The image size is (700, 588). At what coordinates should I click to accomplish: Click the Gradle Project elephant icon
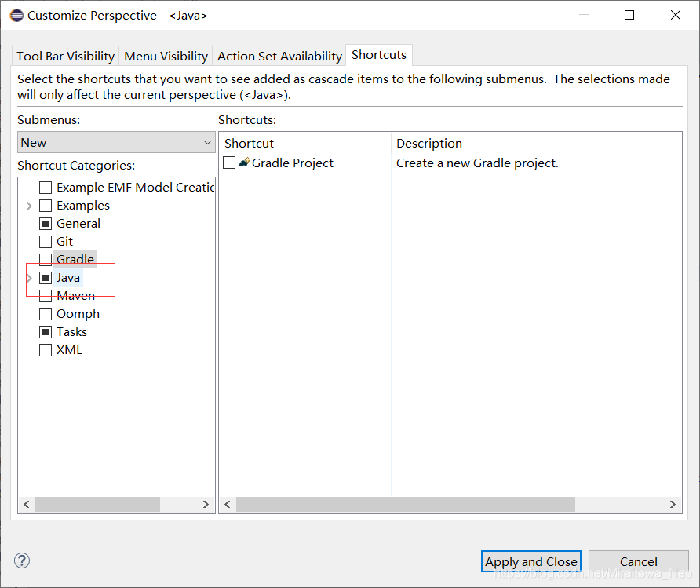click(244, 163)
